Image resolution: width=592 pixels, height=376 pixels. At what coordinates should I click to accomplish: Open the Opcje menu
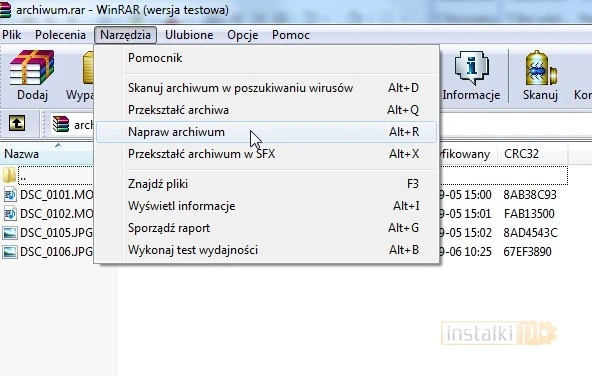pos(243,35)
